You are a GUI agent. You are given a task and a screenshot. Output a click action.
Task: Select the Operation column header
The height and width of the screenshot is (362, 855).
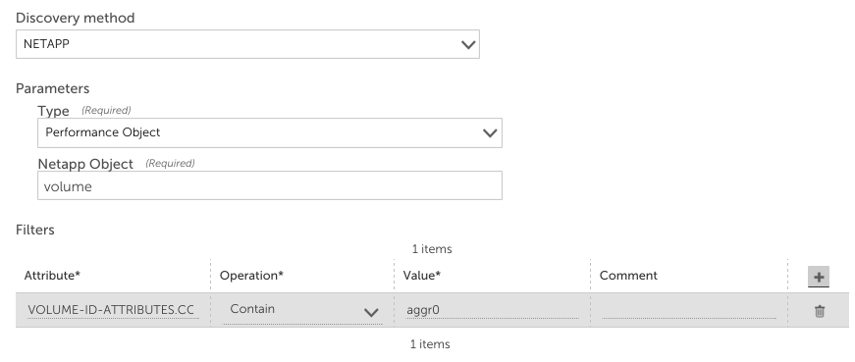tap(251, 275)
